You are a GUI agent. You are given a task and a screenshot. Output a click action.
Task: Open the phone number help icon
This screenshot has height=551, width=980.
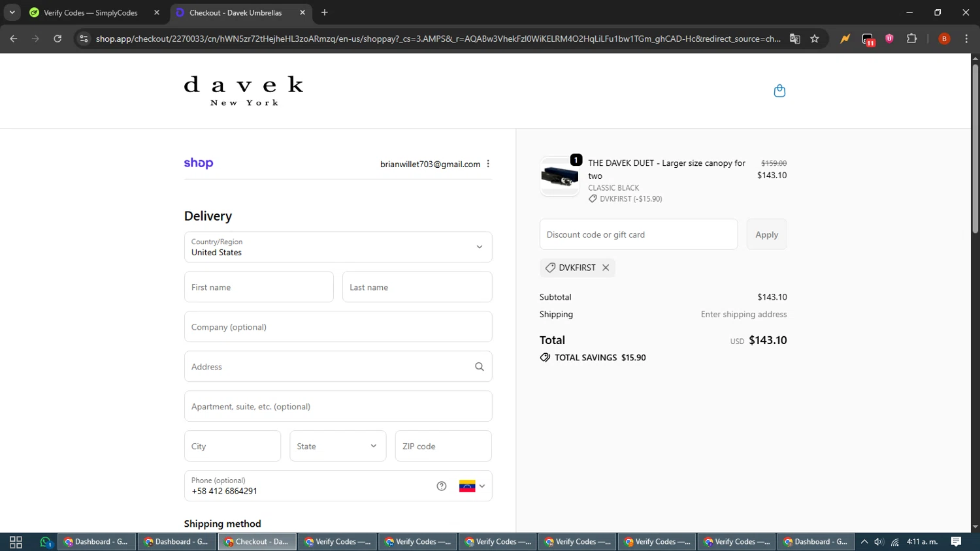442,486
